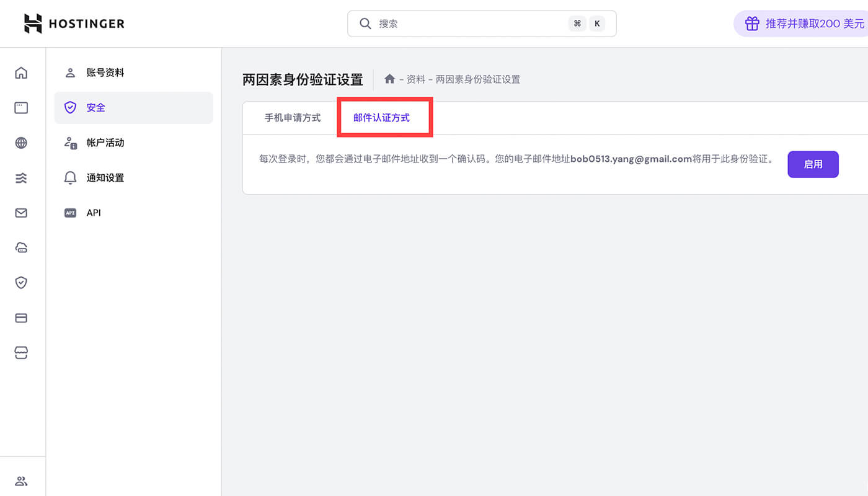Click the magnifier icon in search box
The width and height of the screenshot is (868, 496).
[x=365, y=24]
